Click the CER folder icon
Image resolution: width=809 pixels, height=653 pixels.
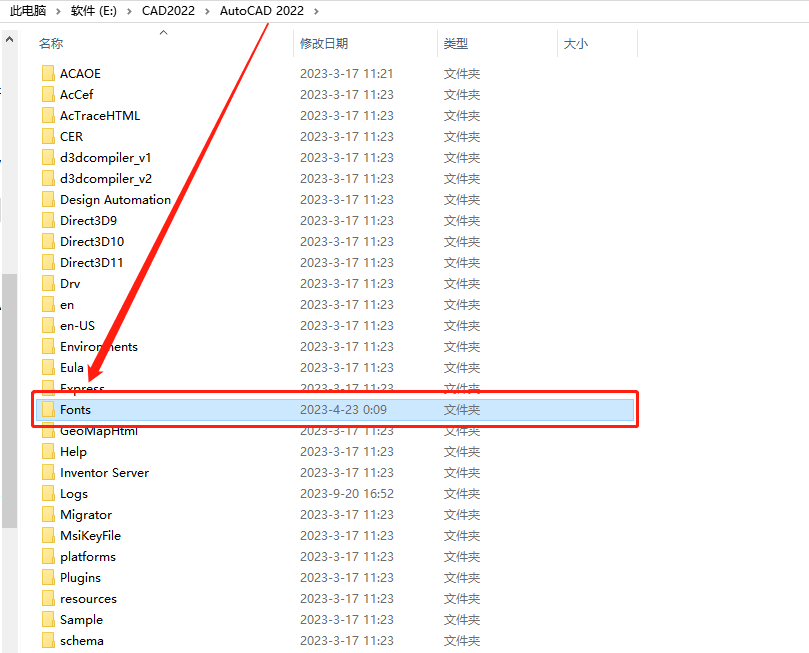click(x=48, y=136)
